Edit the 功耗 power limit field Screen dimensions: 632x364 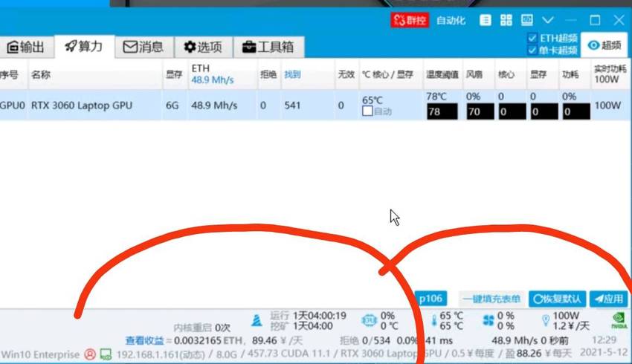pyautogui.click(x=576, y=111)
